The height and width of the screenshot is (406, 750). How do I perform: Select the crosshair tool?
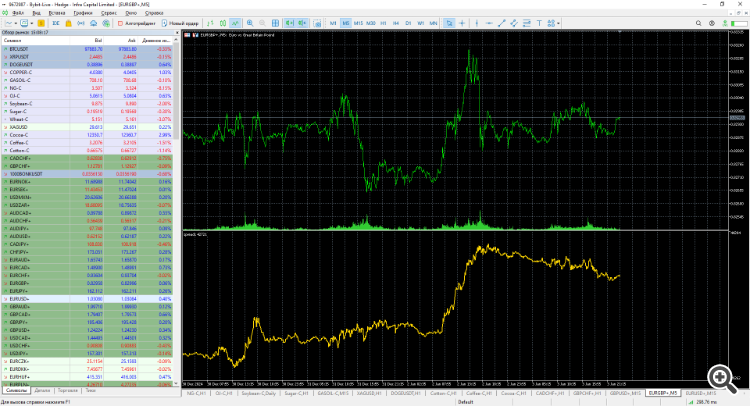point(462,23)
